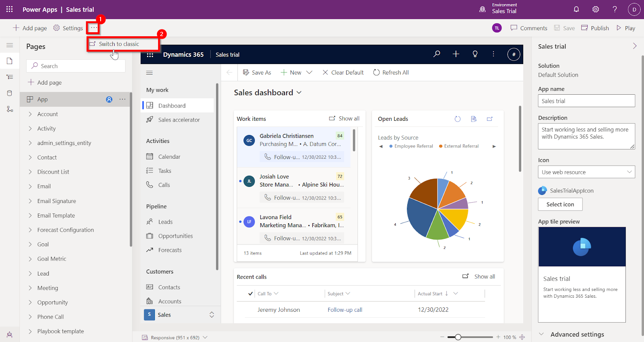Expand the Opportunity page node

(30, 302)
